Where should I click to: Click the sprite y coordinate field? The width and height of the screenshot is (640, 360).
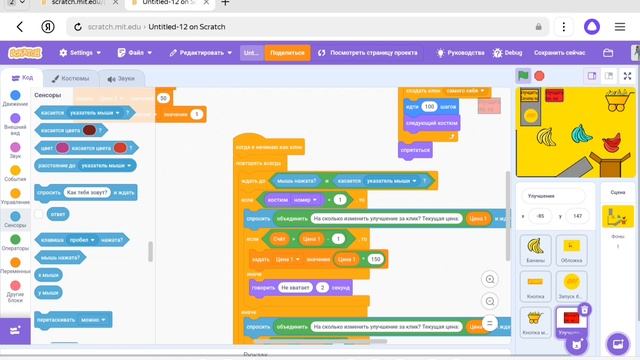(577, 216)
